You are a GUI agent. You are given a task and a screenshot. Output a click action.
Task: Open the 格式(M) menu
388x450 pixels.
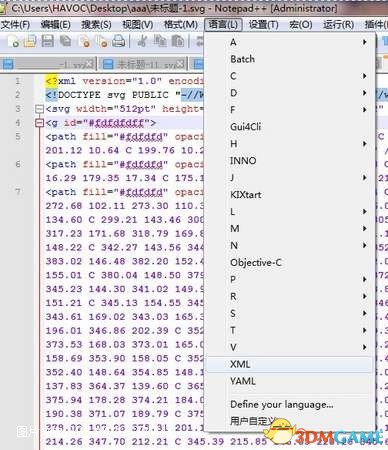coord(181,25)
